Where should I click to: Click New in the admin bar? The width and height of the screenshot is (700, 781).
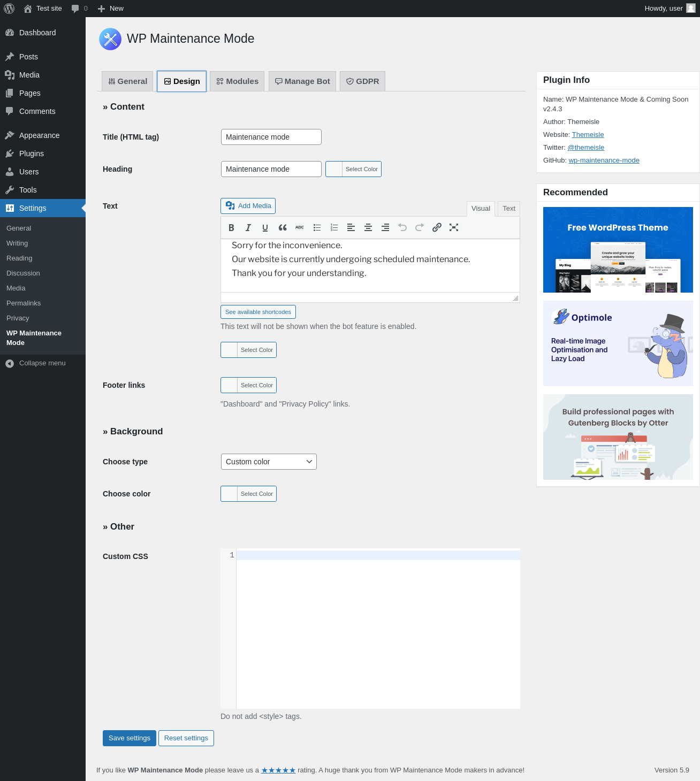pos(110,9)
